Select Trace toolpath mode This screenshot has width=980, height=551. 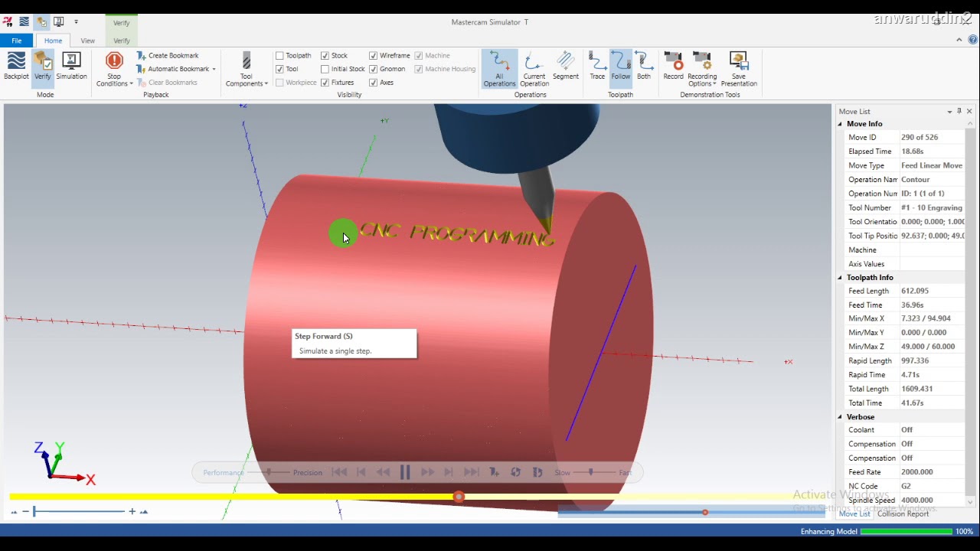coord(597,66)
